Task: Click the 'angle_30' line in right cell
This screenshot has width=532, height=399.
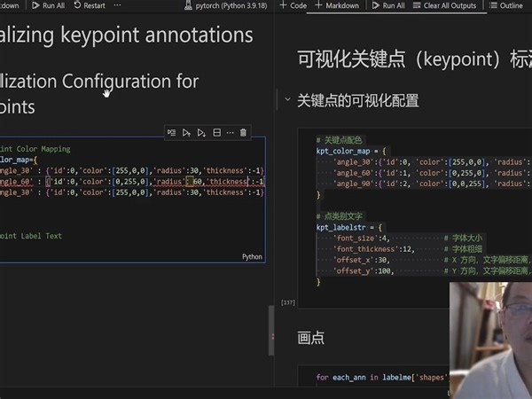Action: click(432, 162)
